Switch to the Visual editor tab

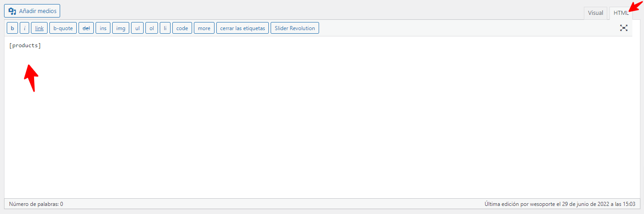[596, 13]
